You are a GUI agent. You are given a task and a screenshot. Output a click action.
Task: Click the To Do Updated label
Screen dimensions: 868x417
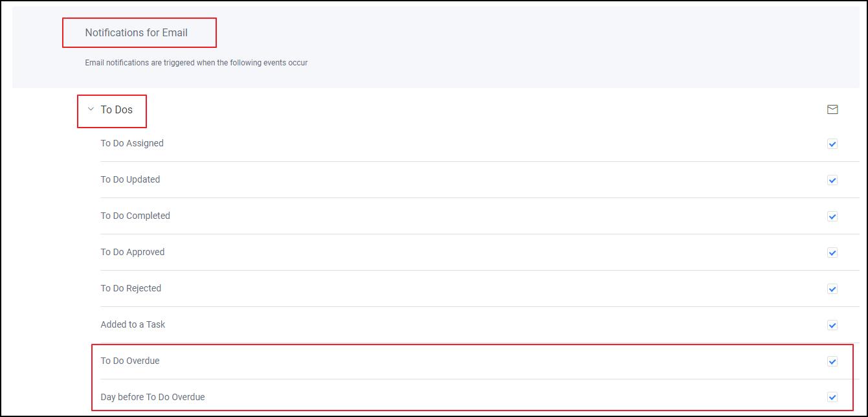(x=130, y=179)
